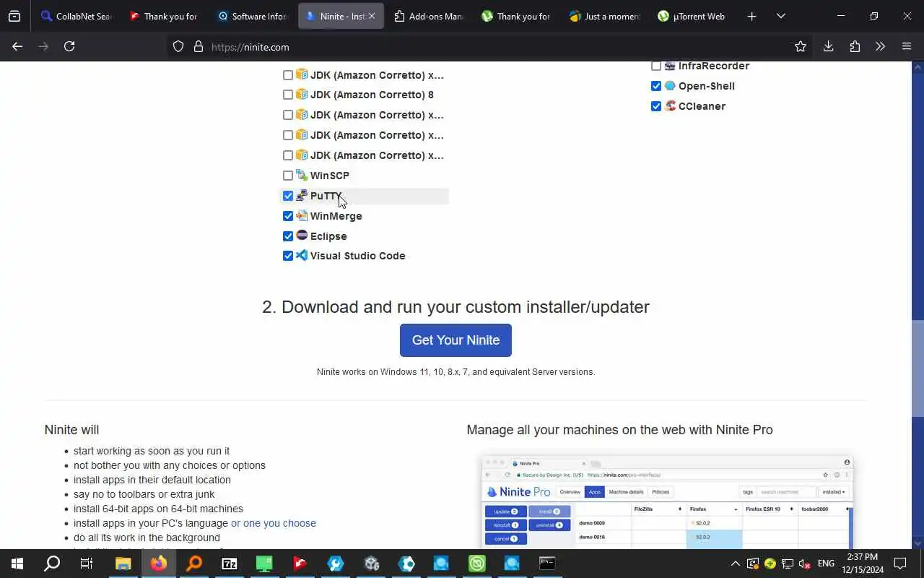
Task: Open the Firefox View icon beside the tabs
Action: tap(14, 16)
